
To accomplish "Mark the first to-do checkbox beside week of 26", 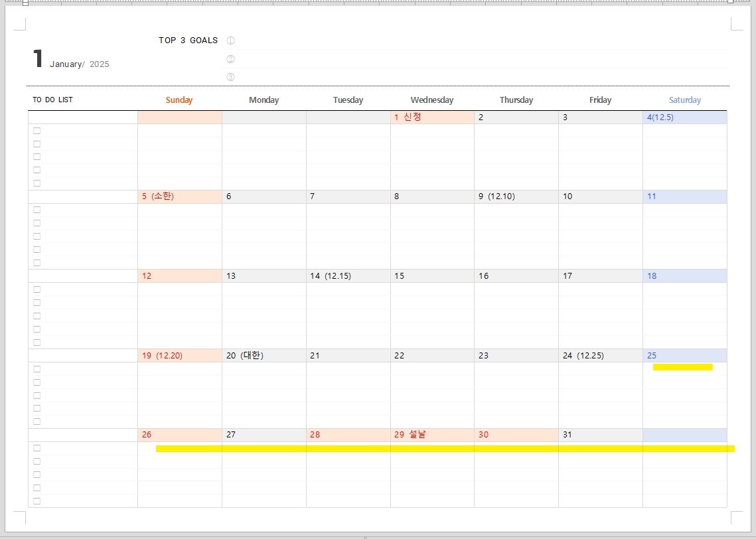I will pyautogui.click(x=37, y=448).
